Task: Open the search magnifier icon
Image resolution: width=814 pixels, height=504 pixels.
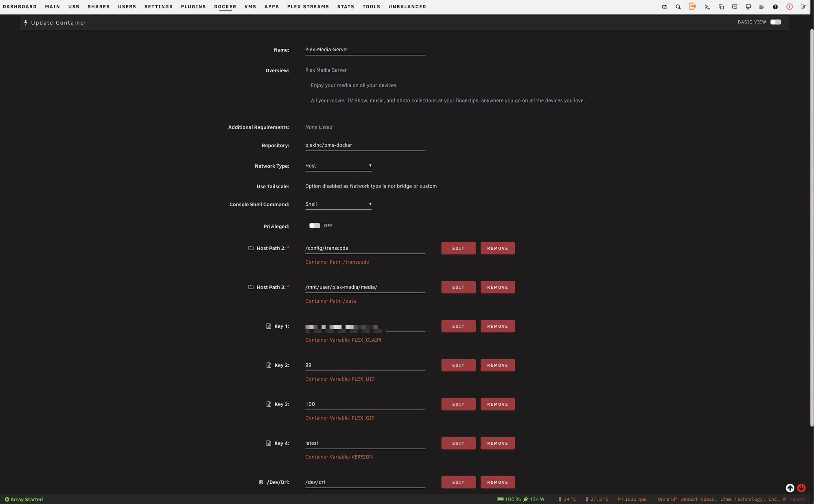Action: [678, 7]
